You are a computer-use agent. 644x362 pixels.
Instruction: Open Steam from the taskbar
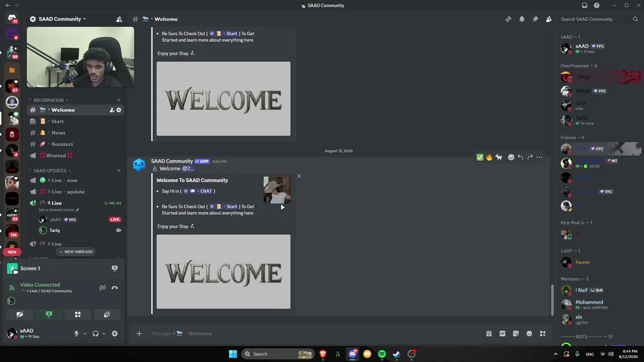pyautogui.click(x=396, y=354)
